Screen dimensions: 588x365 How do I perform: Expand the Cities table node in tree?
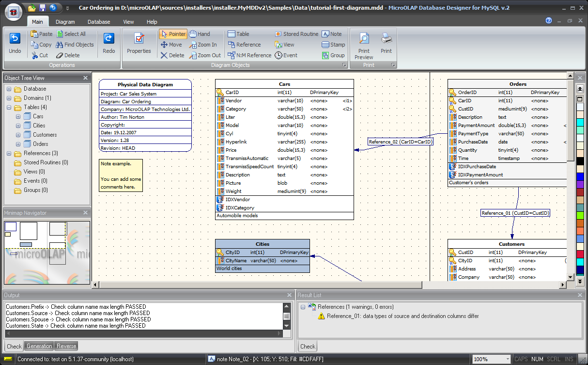(x=18, y=126)
